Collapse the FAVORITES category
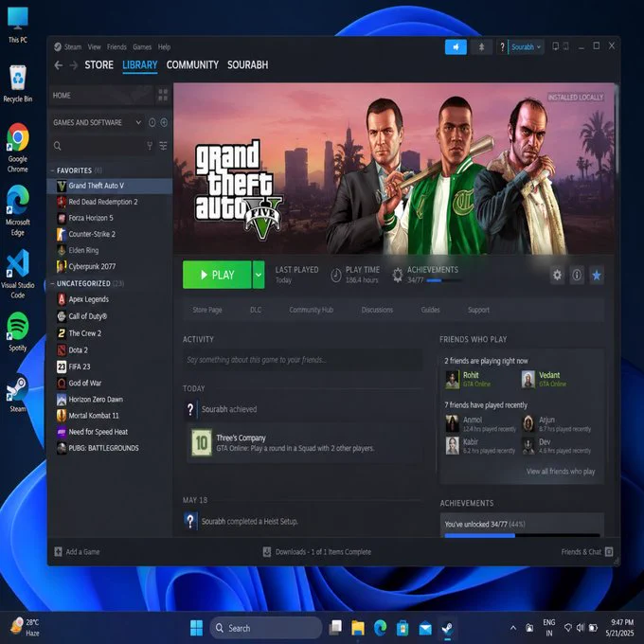 (x=53, y=170)
